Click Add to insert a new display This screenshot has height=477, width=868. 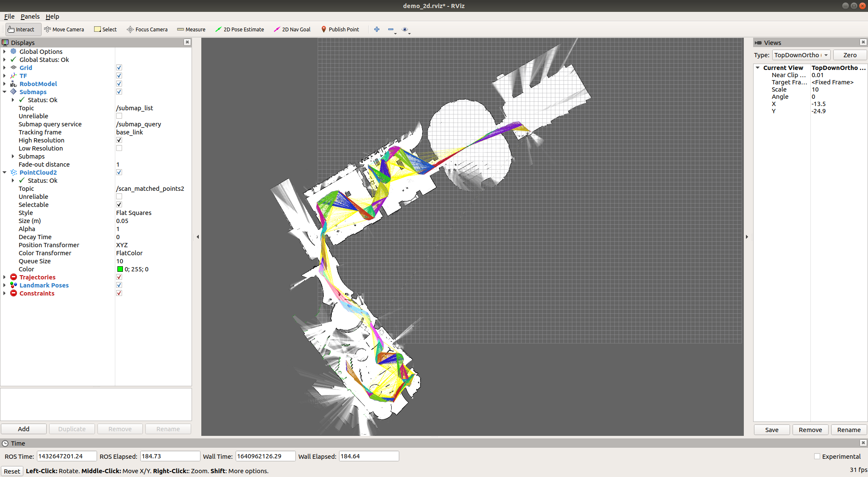tap(24, 429)
